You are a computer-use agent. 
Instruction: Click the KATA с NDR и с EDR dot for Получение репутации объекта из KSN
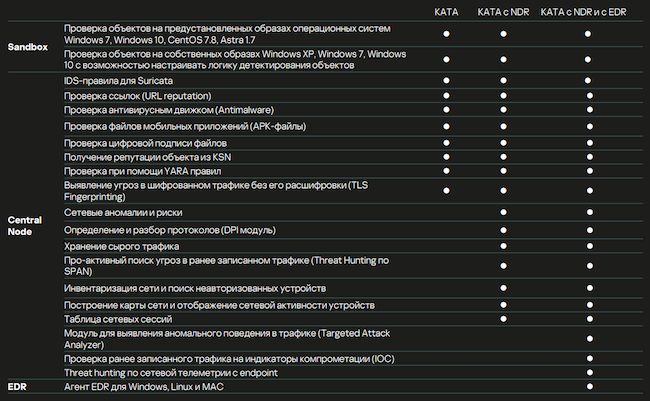[588, 156]
